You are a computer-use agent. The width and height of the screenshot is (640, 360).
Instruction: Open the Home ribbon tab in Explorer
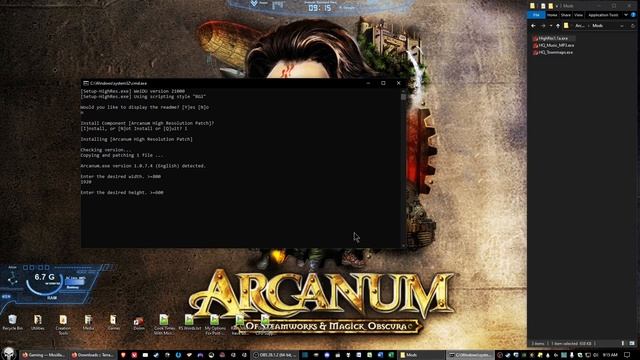click(x=552, y=15)
